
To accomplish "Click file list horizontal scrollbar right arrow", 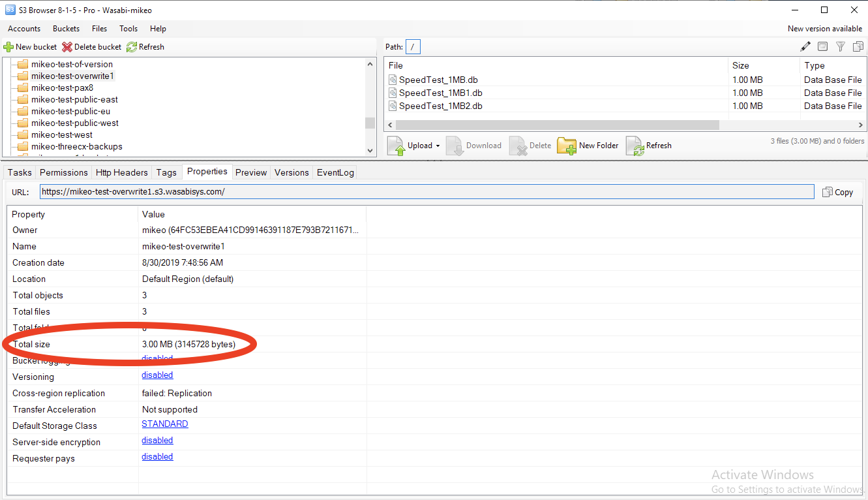I will [861, 125].
